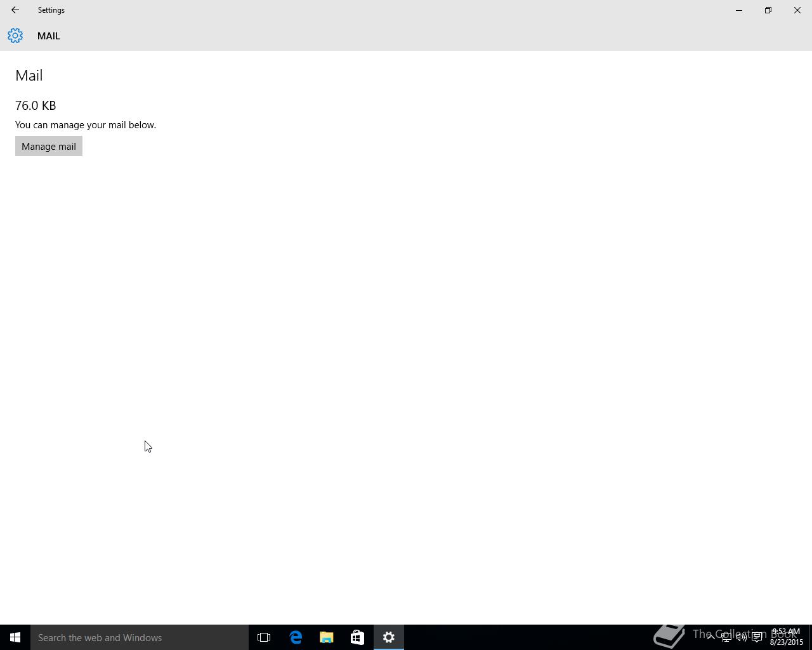Click the Mail heading text

click(x=29, y=76)
